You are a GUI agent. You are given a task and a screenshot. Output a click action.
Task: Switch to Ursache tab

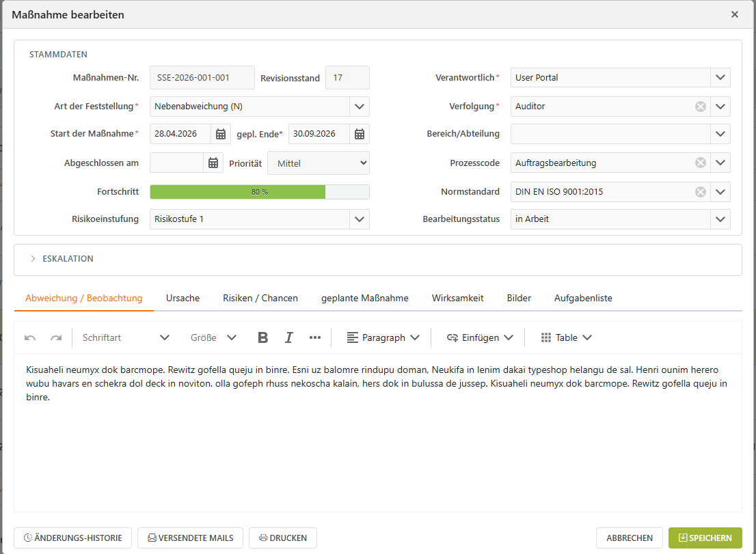[183, 299]
